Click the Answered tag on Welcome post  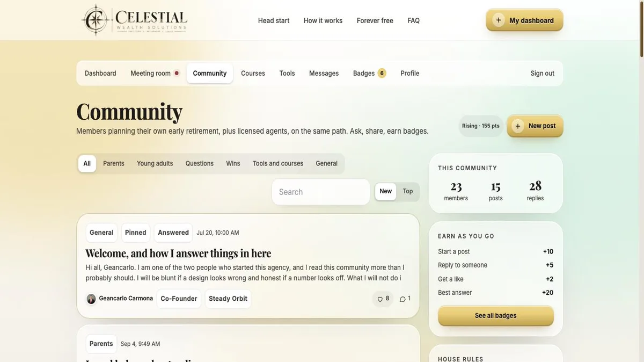click(x=173, y=233)
